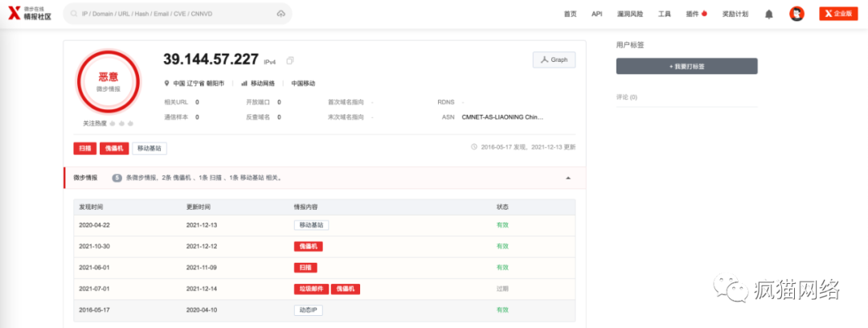Click the signal bars icon beside 移动网络
Image resolution: width=868 pixels, height=328 pixels.
(244, 83)
